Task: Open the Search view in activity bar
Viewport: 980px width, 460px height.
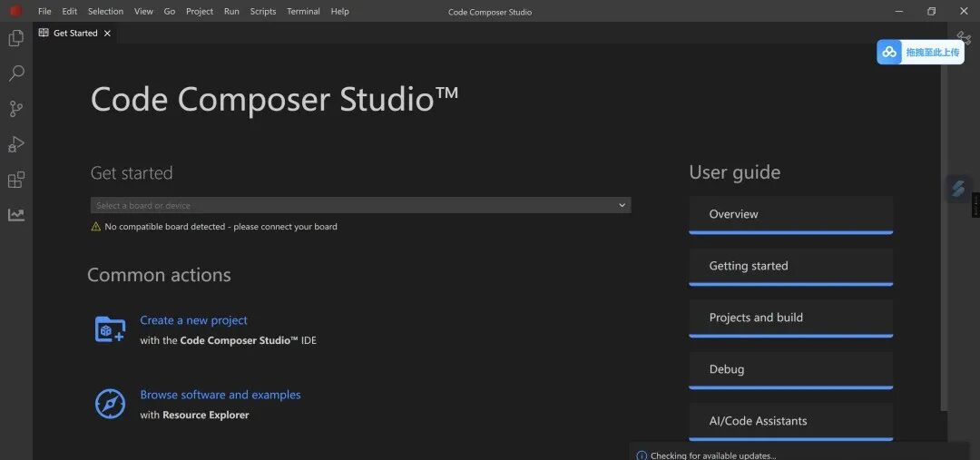Action: [x=16, y=73]
